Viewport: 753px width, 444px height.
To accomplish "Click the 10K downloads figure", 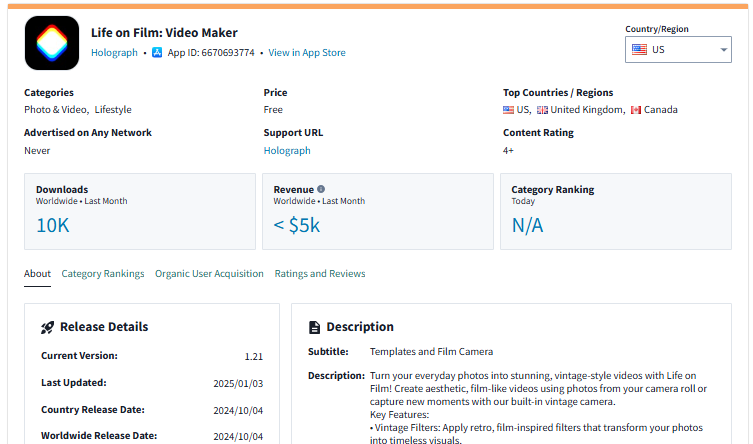I will [x=53, y=225].
